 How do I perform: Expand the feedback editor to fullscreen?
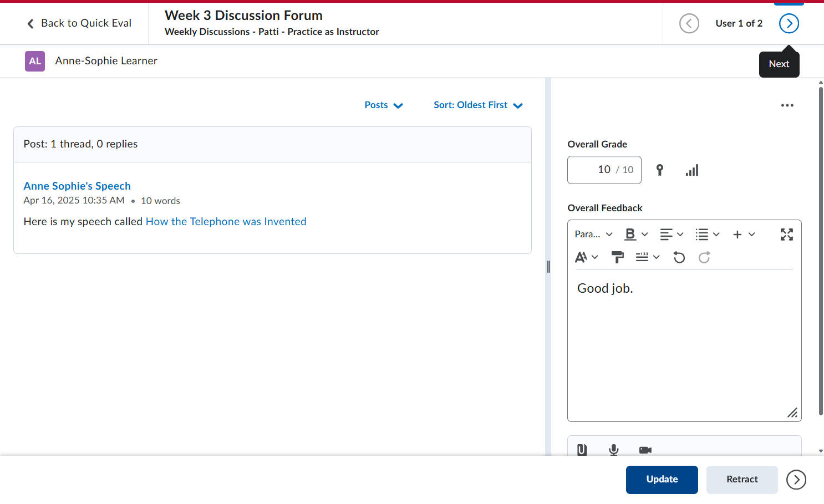click(x=787, y=235)
